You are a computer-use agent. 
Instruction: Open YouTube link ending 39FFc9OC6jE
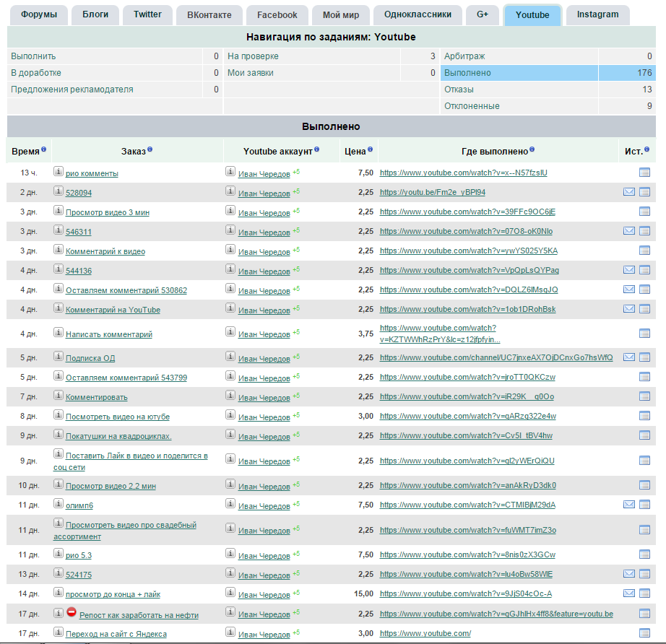[x=467, y=212]
